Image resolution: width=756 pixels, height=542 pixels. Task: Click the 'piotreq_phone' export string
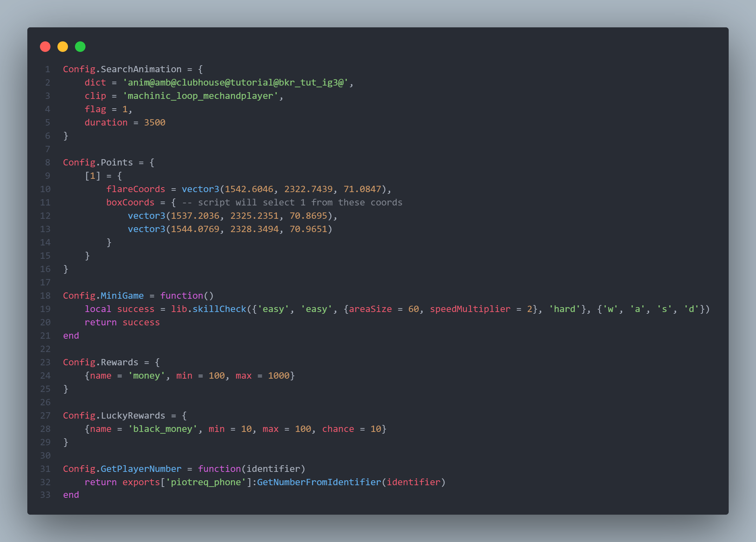pyautogui.click(x=206, y=482)
